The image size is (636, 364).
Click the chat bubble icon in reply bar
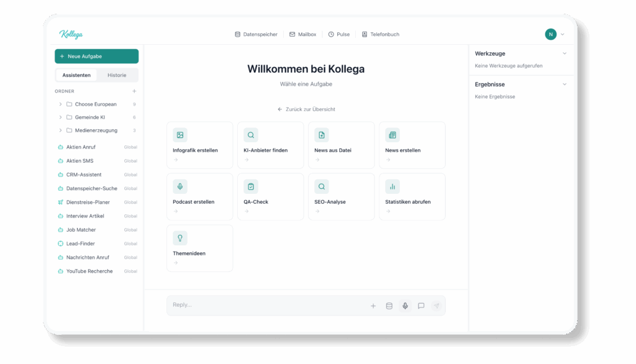[421, 306]
